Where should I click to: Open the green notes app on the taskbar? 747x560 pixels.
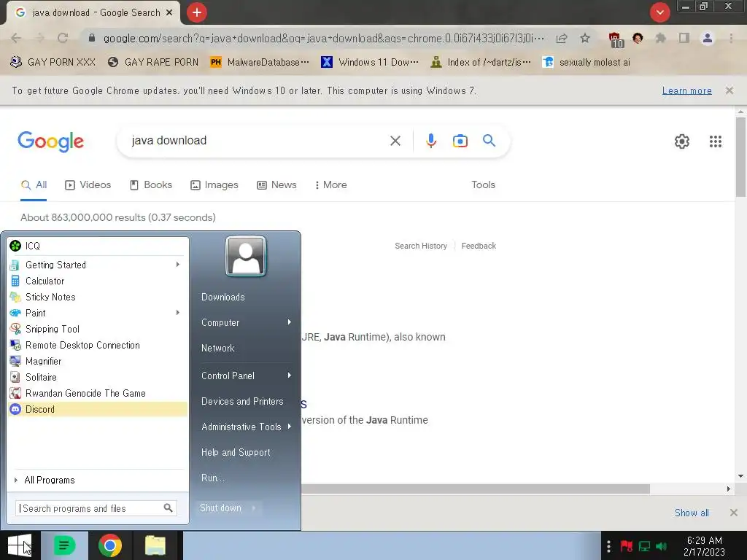64,545
